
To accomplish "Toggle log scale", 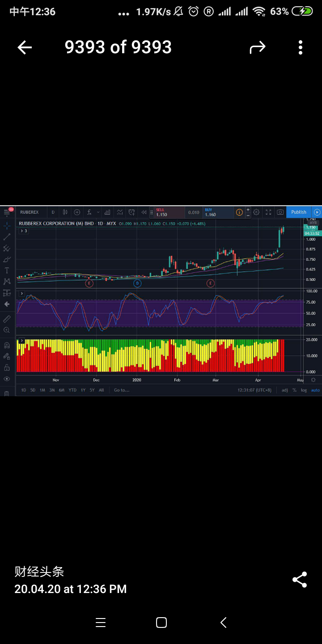I will tap(304, 390).
